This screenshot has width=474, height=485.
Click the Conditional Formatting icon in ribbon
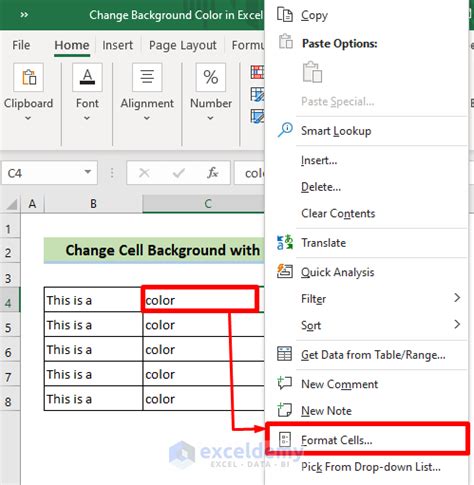[257, 72]
